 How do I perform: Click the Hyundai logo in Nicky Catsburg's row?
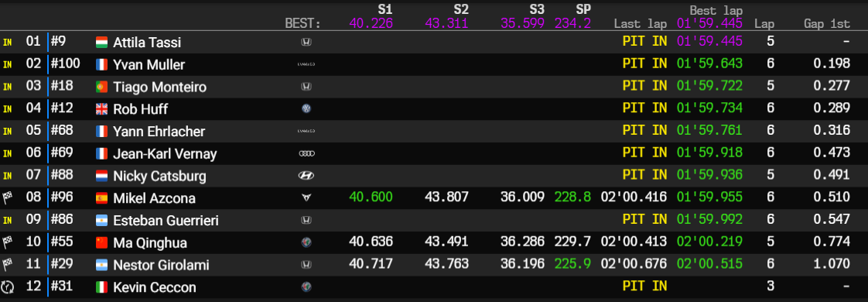tap(306, 176)
